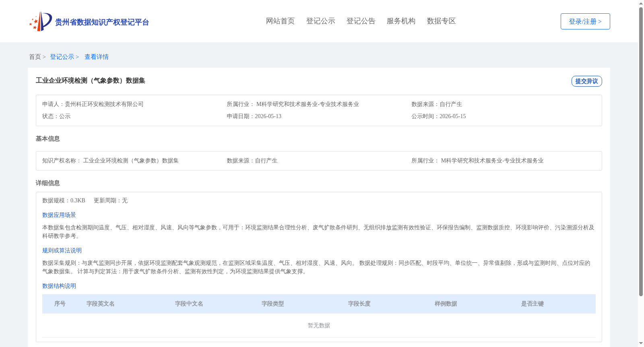
Task: Click 查看详情 breadcrumb link
Action: 97,57
